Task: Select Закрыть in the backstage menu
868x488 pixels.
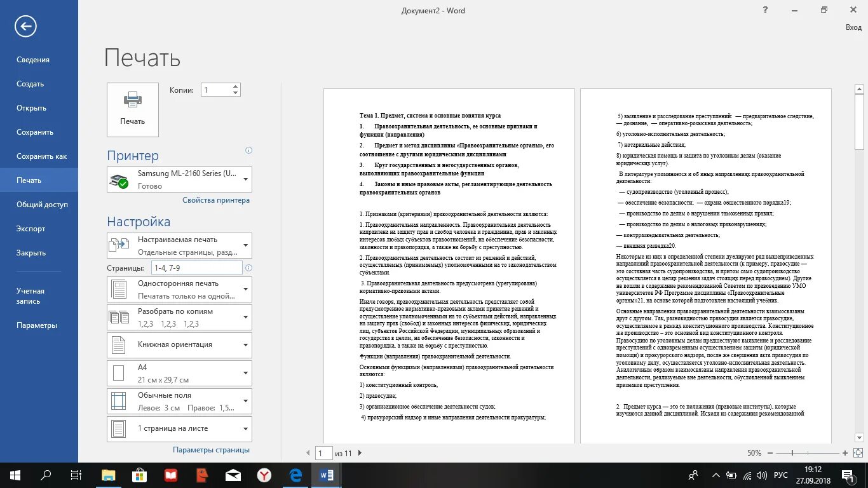Action: (x=39, y=253)
